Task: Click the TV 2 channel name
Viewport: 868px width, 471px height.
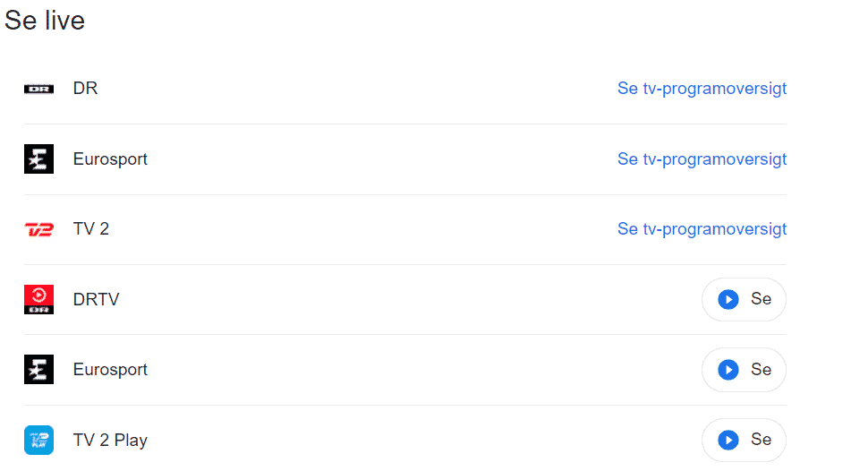Action: pos(91,229)
